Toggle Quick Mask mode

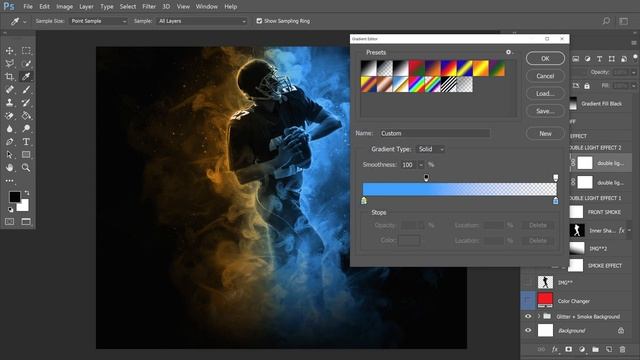[9, 222]
